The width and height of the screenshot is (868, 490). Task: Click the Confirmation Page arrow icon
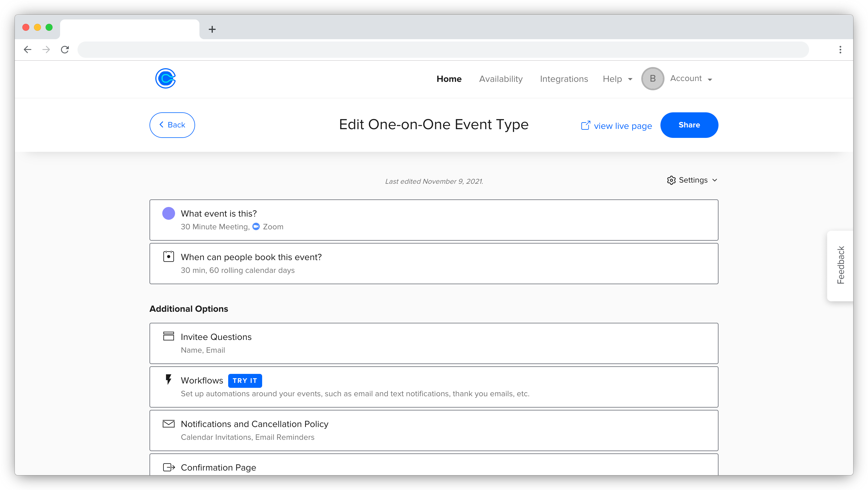(169, 467)
